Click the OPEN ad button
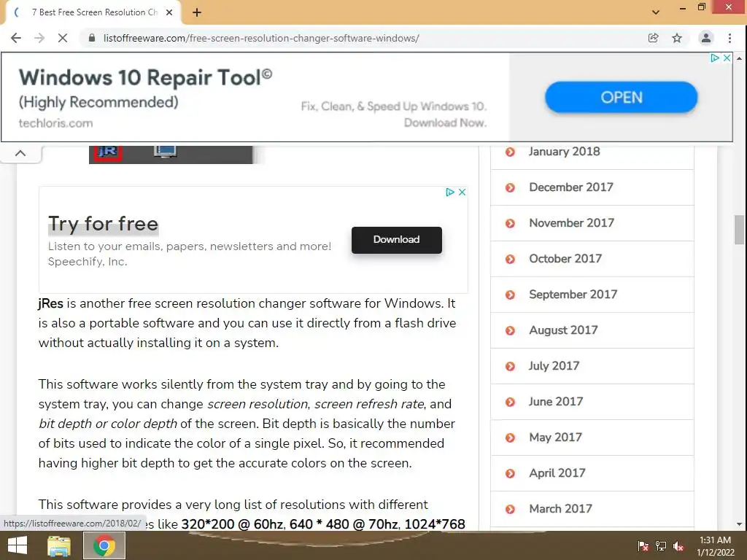The width and height of the screenshot is (747, 560). pyautogui.click(x=622, y=97)
